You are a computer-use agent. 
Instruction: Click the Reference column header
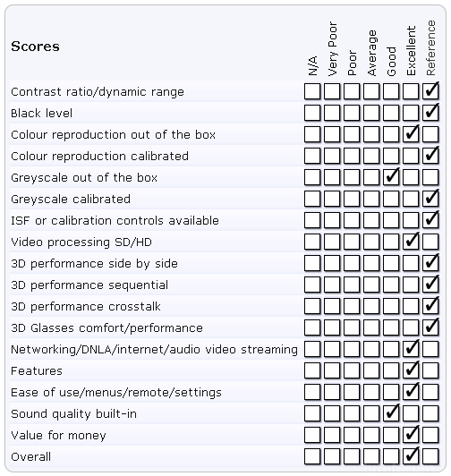pos(430,48)
